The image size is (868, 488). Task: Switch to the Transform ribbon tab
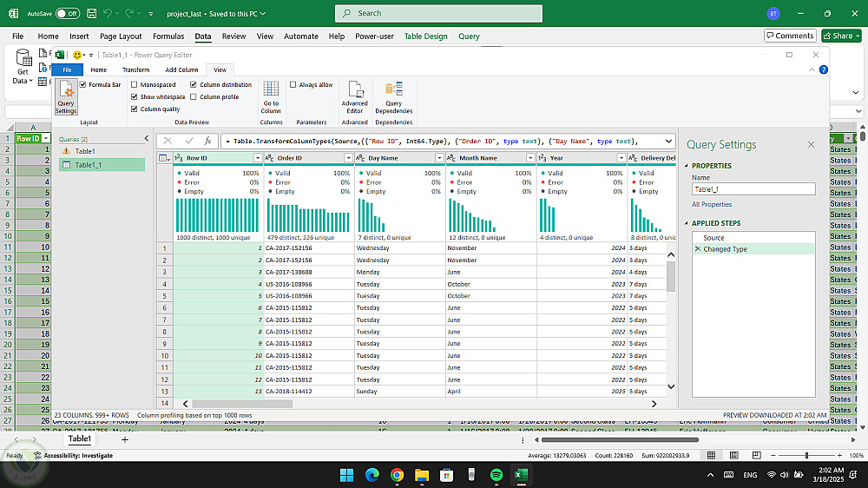[135, 69]
